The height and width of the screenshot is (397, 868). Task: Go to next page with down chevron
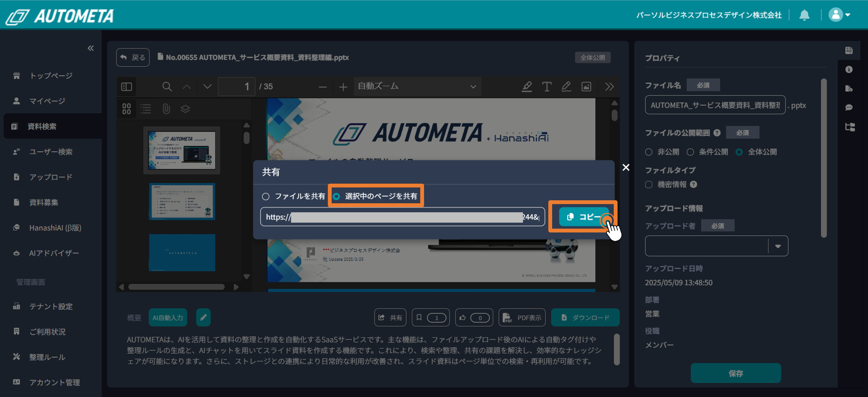click(x=208, y=87)
